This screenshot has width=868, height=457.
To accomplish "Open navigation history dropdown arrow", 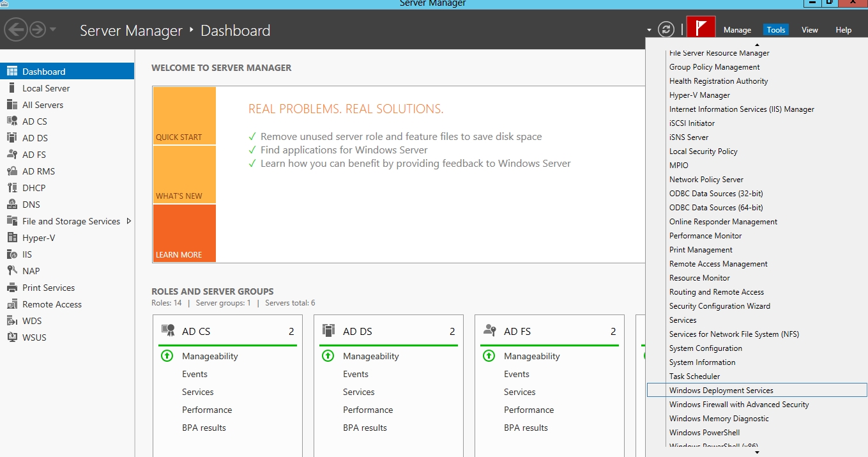I will [x=53, y=29].
